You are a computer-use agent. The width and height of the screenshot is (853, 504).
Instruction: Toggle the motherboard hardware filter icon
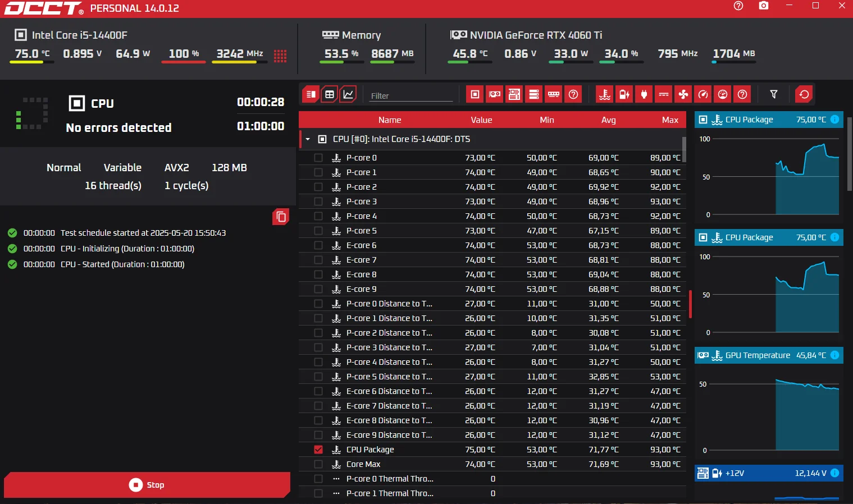click(514, 94)
